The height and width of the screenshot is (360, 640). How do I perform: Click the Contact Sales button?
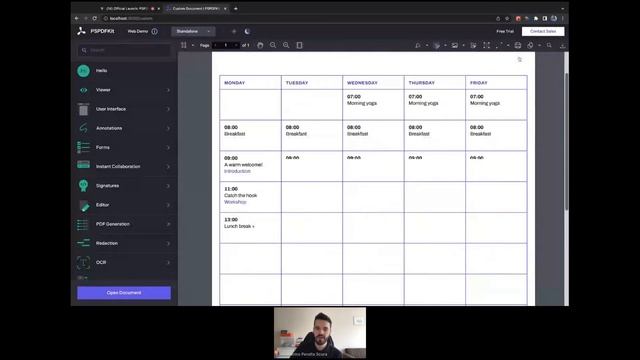point(543,31)
